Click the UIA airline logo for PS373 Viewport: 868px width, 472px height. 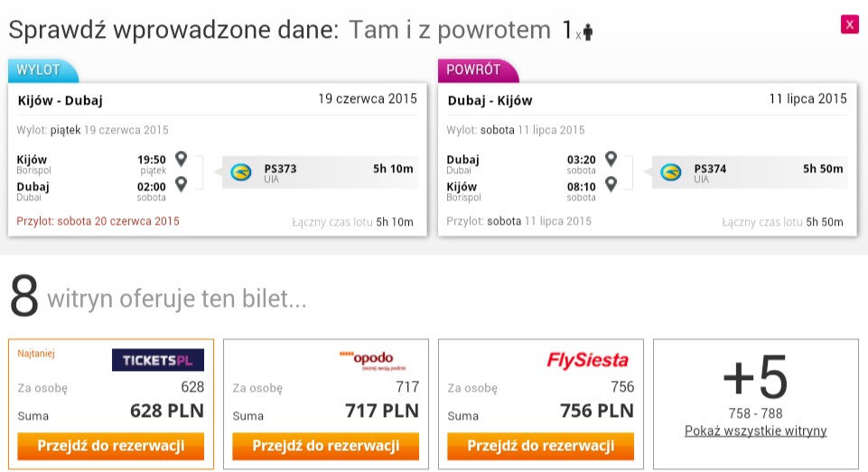241,172
